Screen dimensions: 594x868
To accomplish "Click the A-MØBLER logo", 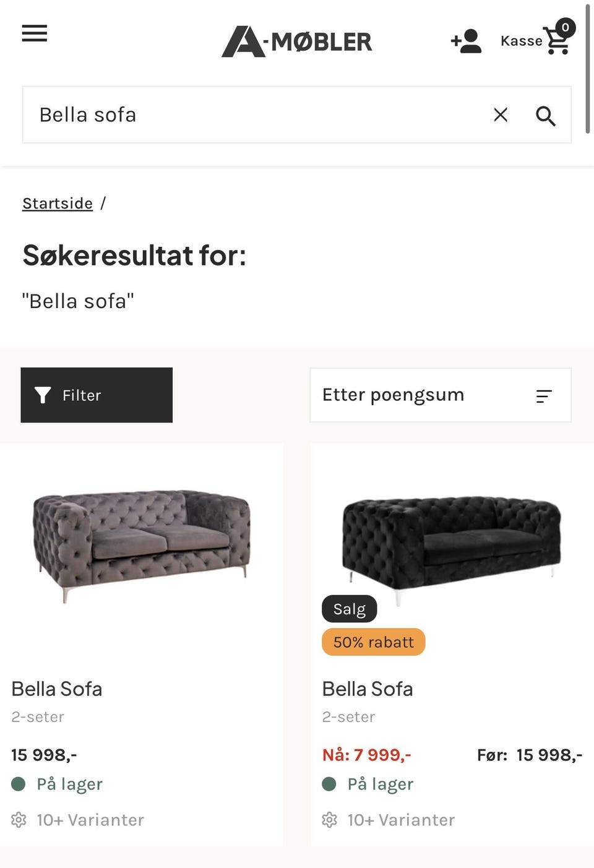I will (296, 41).
